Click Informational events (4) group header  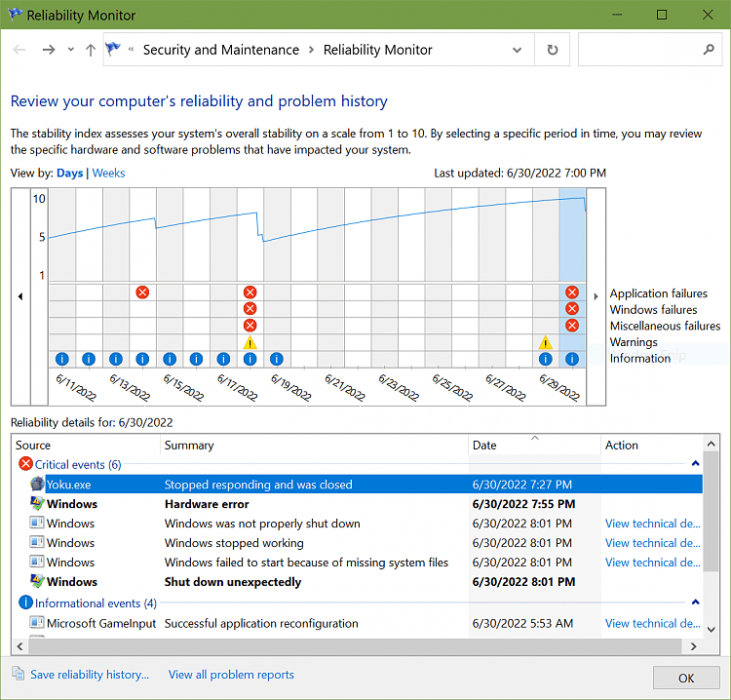96,603
